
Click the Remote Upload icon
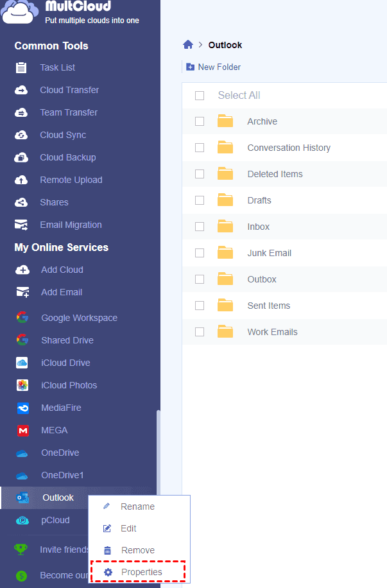21,180
